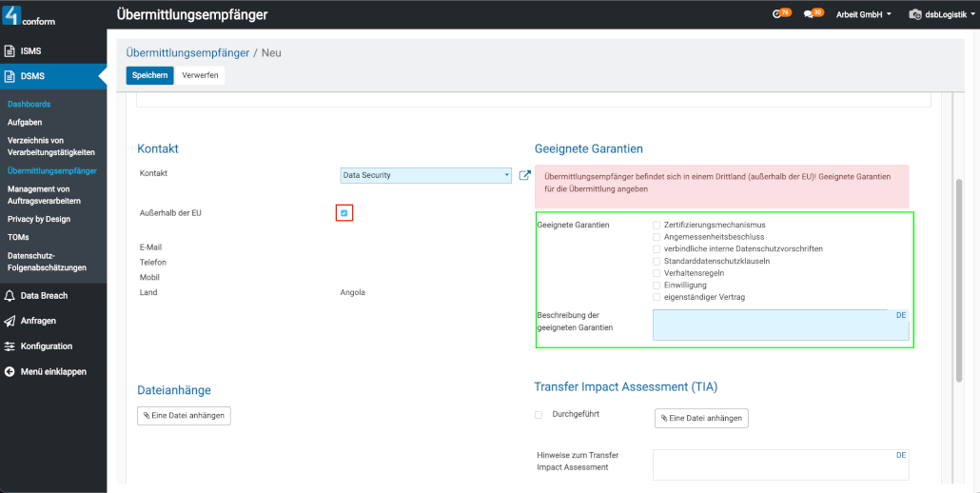Tick the Durchgeführt checkbox under TIA

tap(539, 415)
